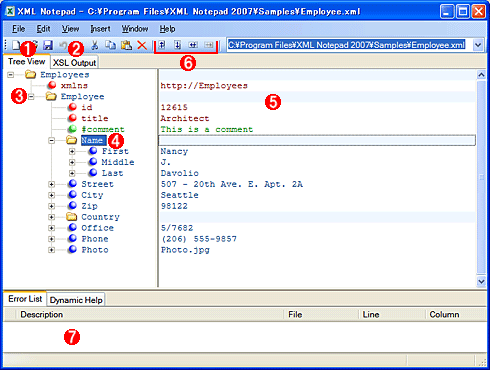Viewport: 490px width, 370px height.
Task: Expand the Last node
Action: pos(72,173)
